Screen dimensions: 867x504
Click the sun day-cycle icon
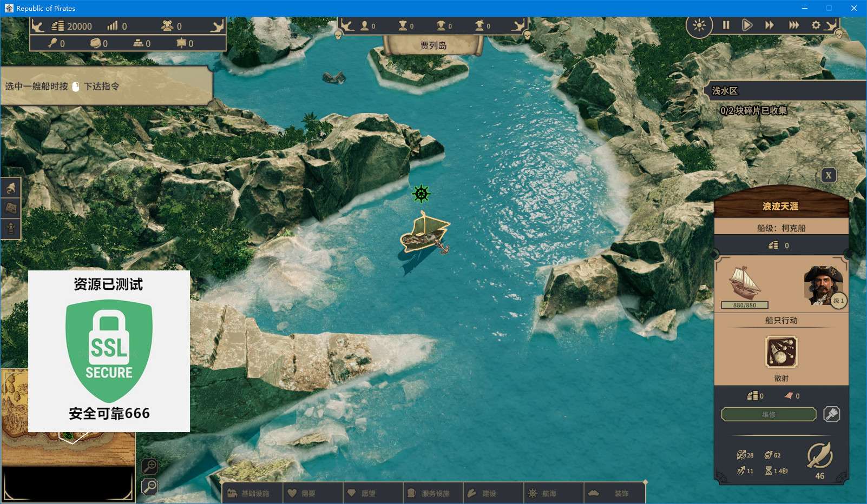pos(699,25)
